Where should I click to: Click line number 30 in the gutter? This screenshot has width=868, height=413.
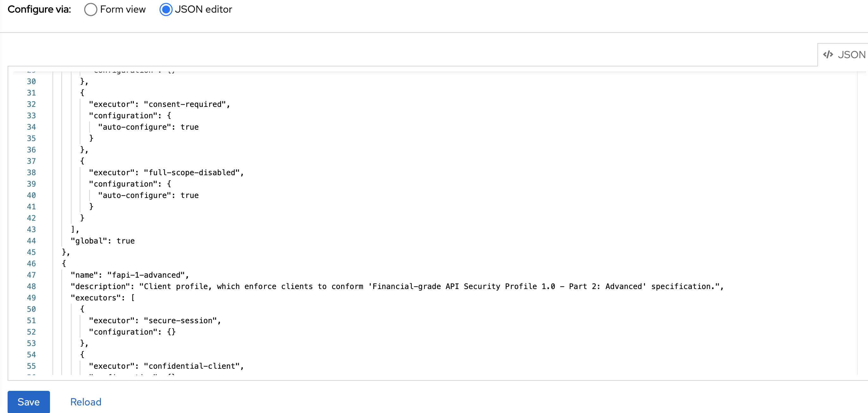pyautogui.click(x=31, y=81)
